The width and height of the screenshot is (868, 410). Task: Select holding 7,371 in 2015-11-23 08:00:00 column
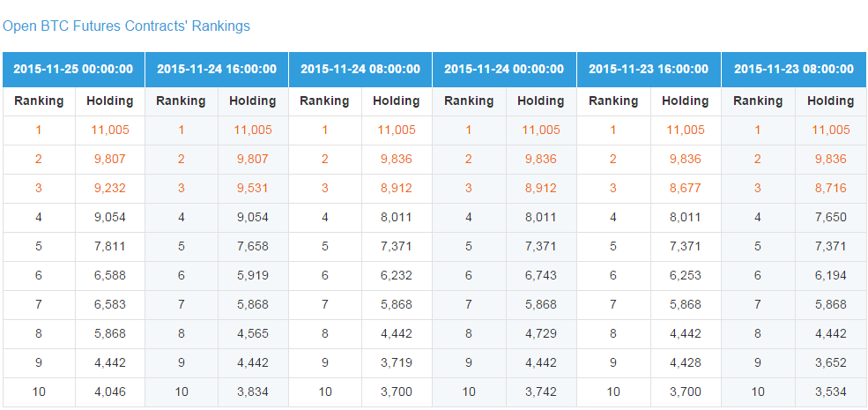click(830, 247)
